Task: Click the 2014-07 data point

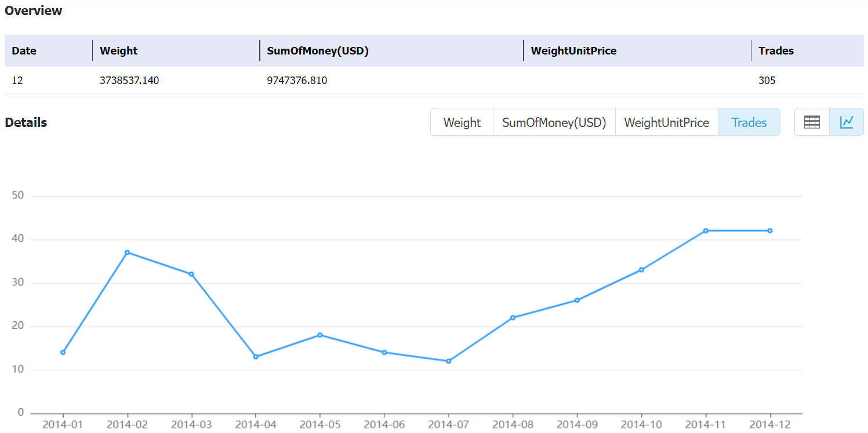Action: click(448, 361)
